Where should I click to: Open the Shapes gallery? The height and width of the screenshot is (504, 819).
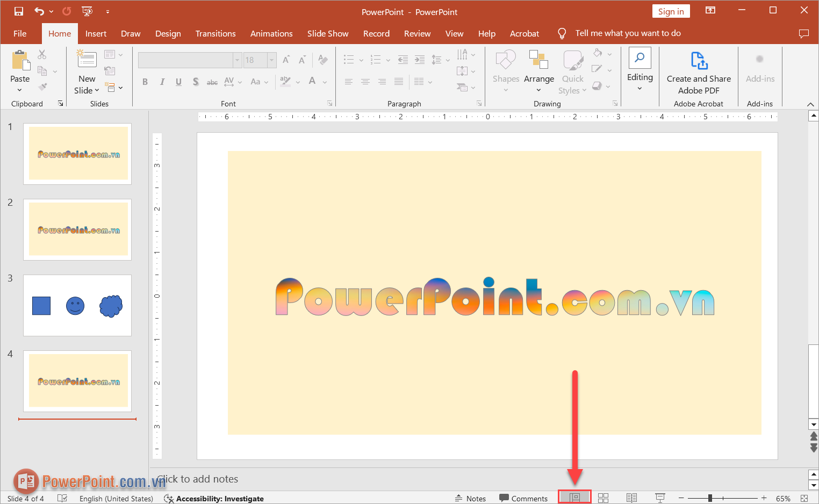pos(506,71)
